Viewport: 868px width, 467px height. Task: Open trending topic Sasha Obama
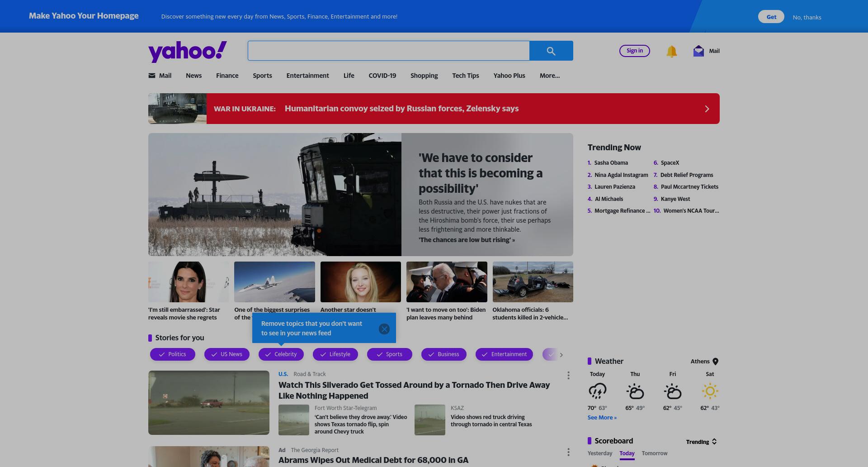611,163
